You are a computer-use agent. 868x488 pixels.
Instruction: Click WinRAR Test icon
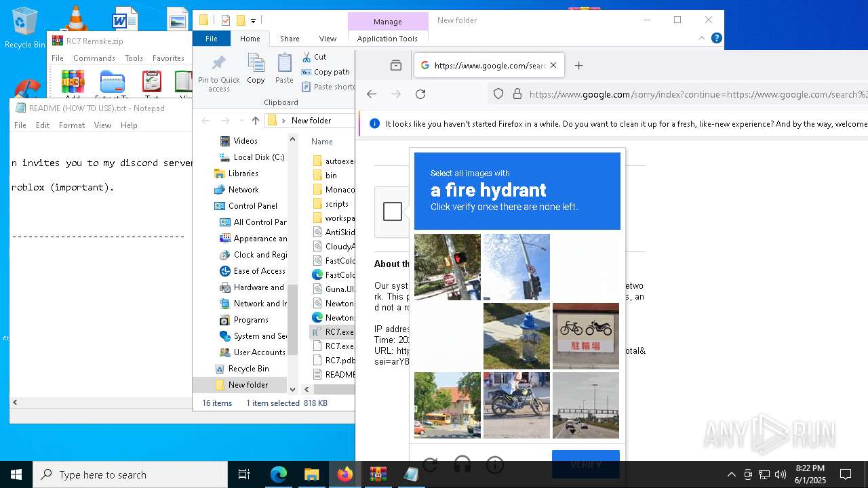(152, 82)
